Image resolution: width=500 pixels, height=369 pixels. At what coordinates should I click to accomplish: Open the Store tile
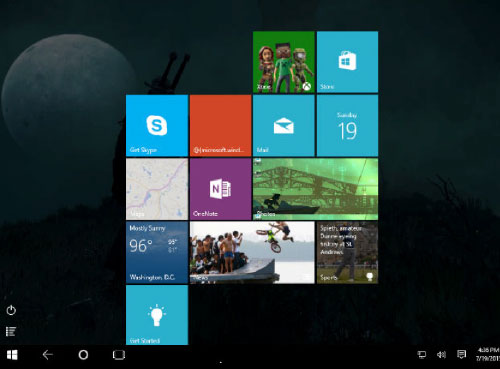pos(347,62)
